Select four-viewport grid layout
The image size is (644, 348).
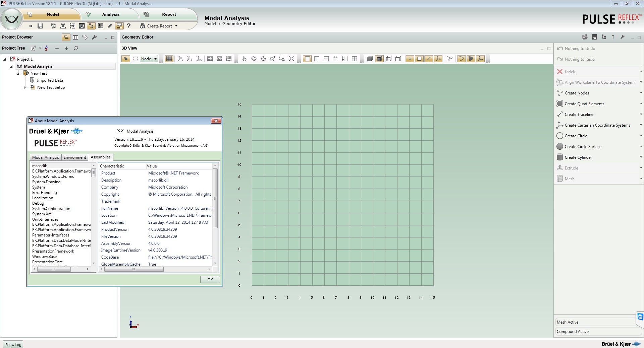[354, 59]
